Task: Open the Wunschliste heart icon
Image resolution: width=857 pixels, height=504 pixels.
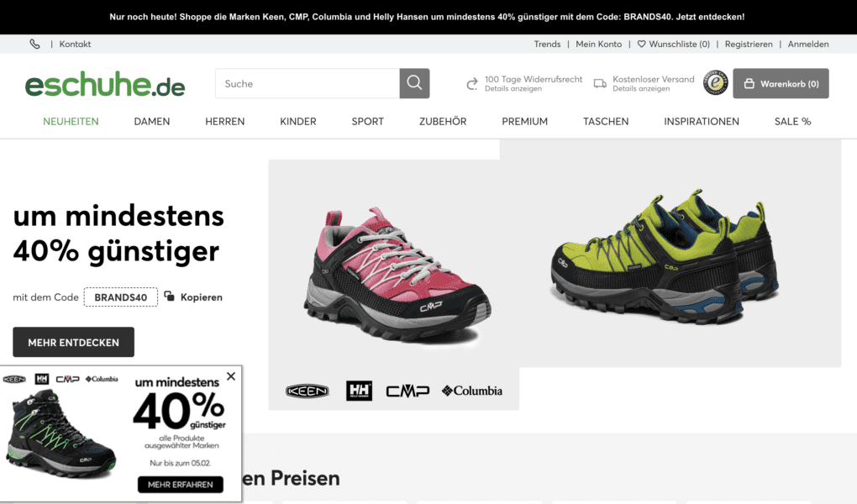Action: point(642,45)
